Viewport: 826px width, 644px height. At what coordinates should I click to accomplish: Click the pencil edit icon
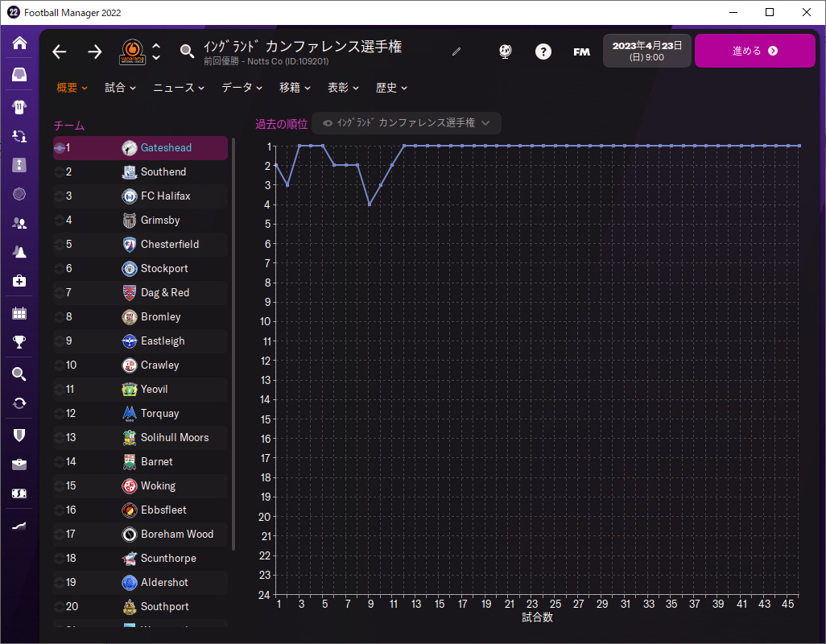tap(456, 52)
